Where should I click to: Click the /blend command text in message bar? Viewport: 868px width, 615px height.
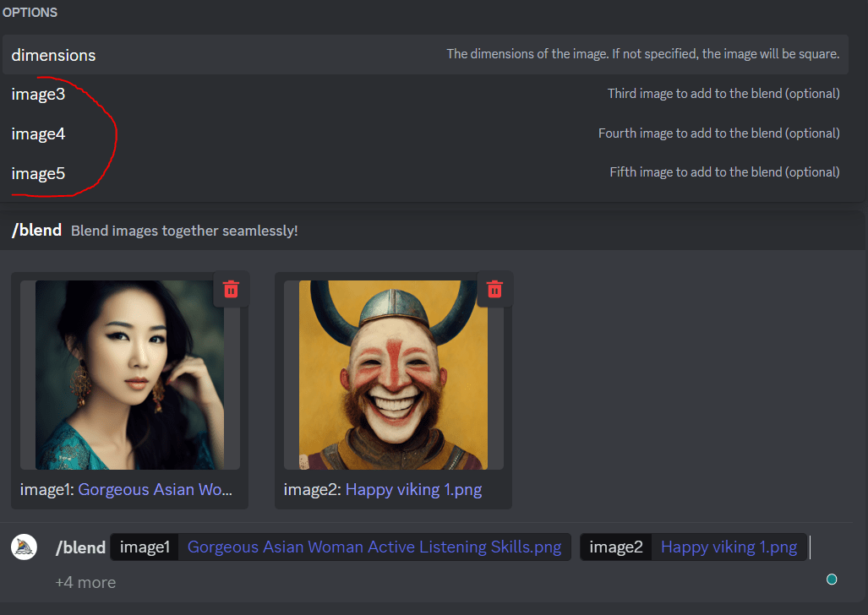[x=80, y=547]
